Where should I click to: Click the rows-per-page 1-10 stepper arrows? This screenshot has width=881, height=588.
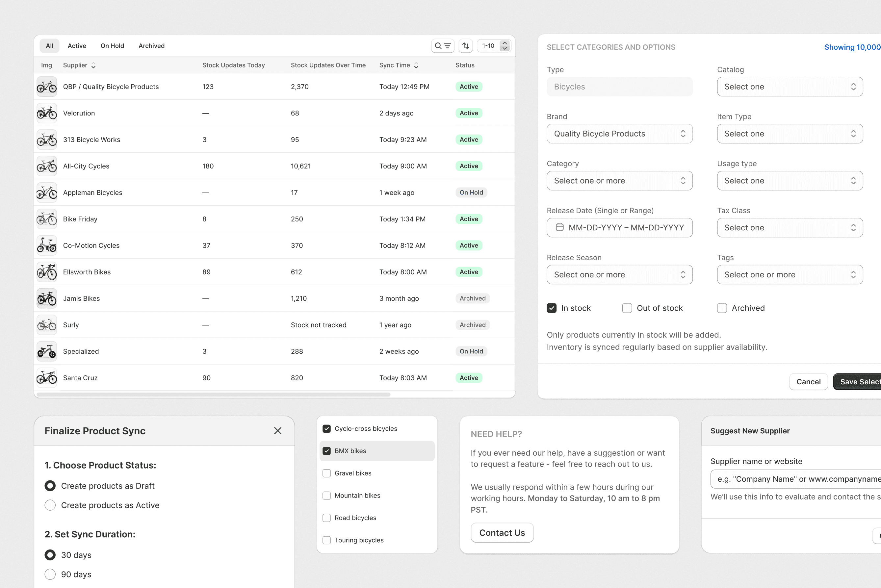505,46
